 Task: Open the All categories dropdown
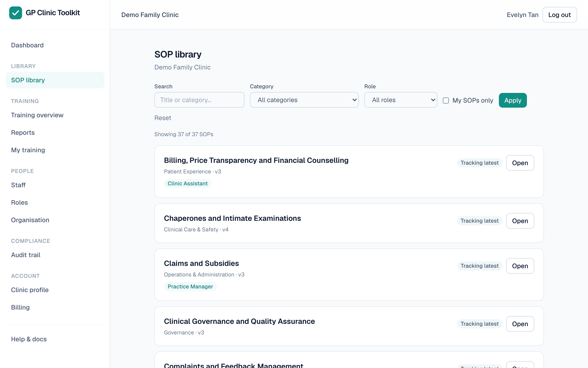[x=304, y=100]
